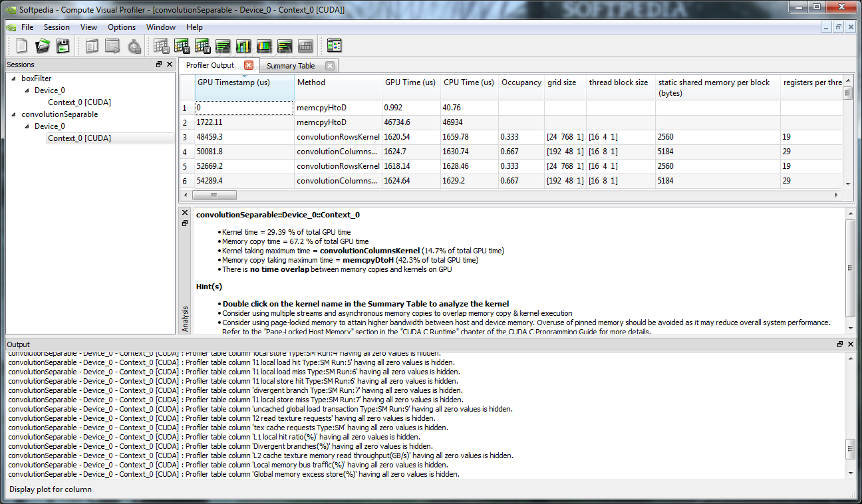Click the Analysis pane's vertical scrollbar thumb

coord(851,268)
